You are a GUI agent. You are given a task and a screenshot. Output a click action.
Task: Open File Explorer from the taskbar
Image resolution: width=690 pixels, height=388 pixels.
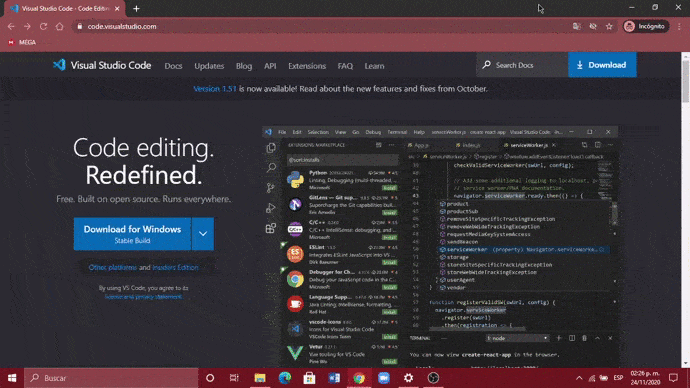tap(260, 378)
